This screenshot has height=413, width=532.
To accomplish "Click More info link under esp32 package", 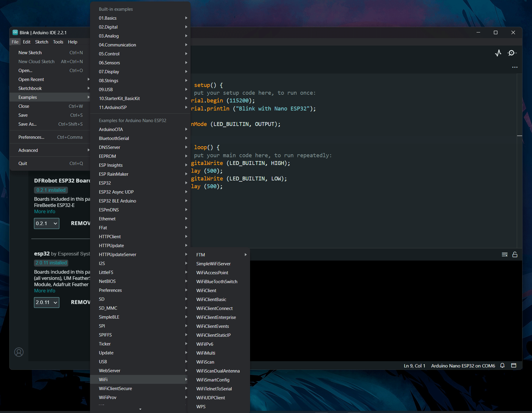I will (45, 291).
